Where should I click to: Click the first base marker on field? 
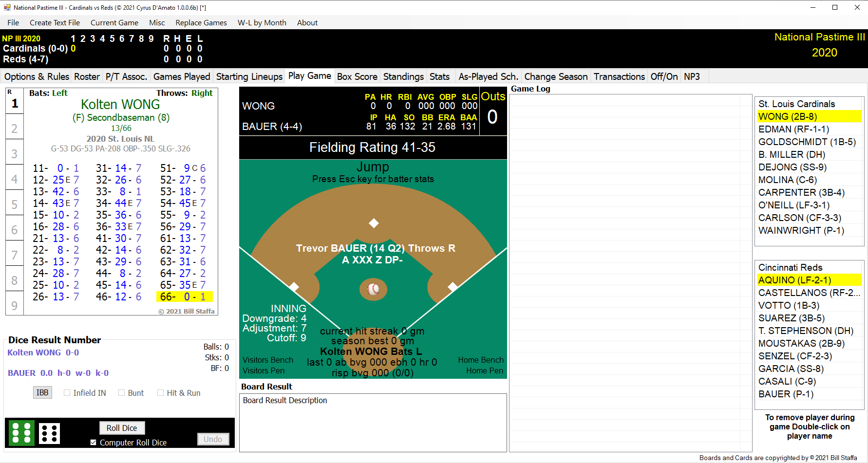(453, 287)
